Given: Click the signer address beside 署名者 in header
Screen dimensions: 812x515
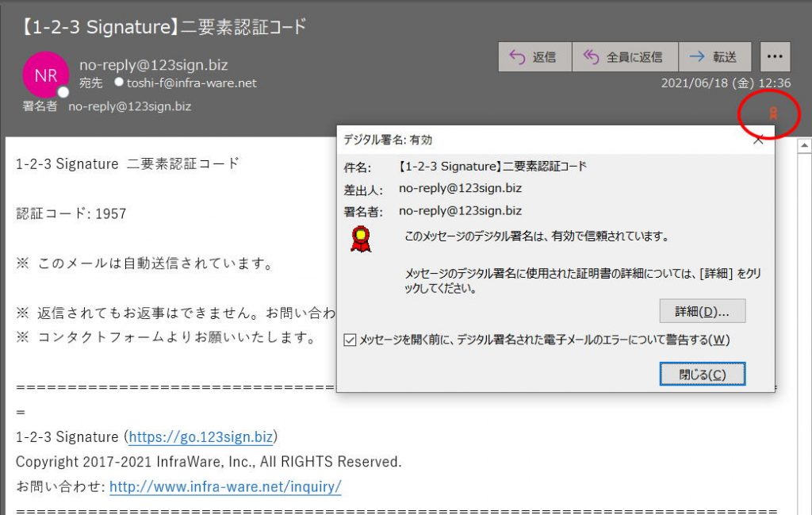Looking at the screenshot, I should tap(129, 106).
